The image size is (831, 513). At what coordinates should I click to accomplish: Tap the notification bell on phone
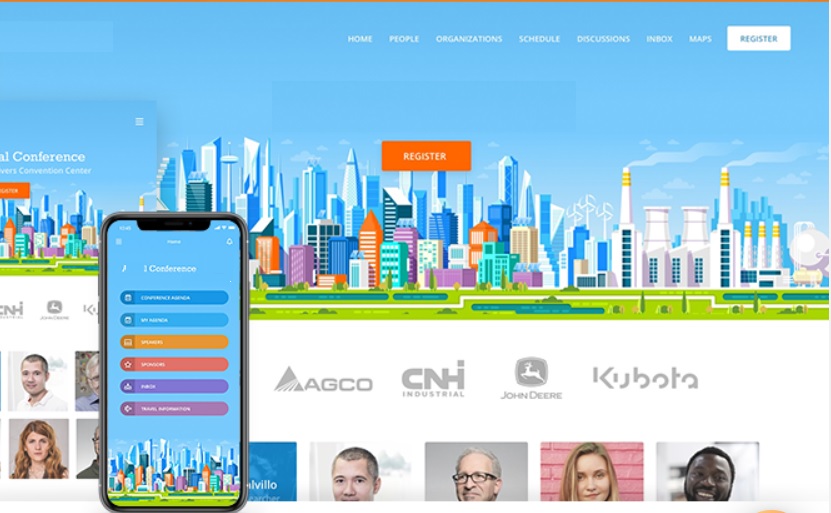tap(229, 242)
